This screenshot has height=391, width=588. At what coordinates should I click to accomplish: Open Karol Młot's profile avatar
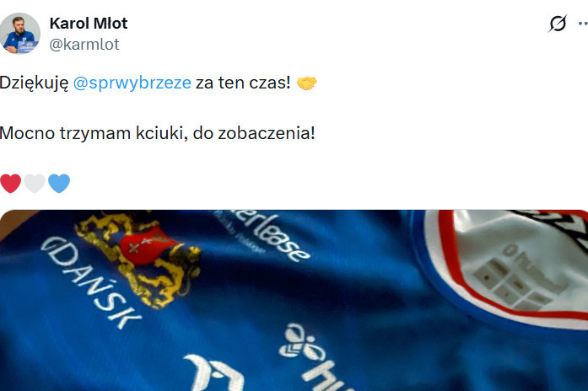(x=20, y=33)
